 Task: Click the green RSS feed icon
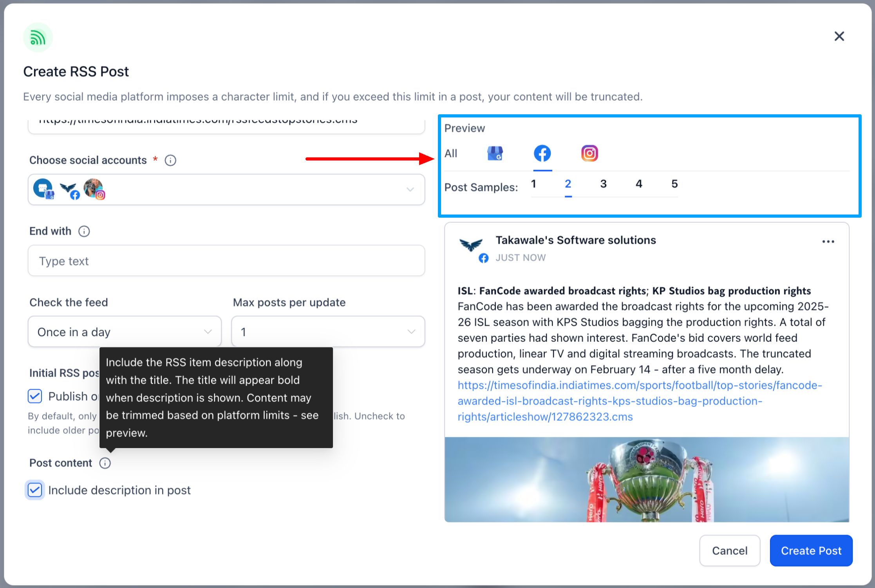[38, 38]
